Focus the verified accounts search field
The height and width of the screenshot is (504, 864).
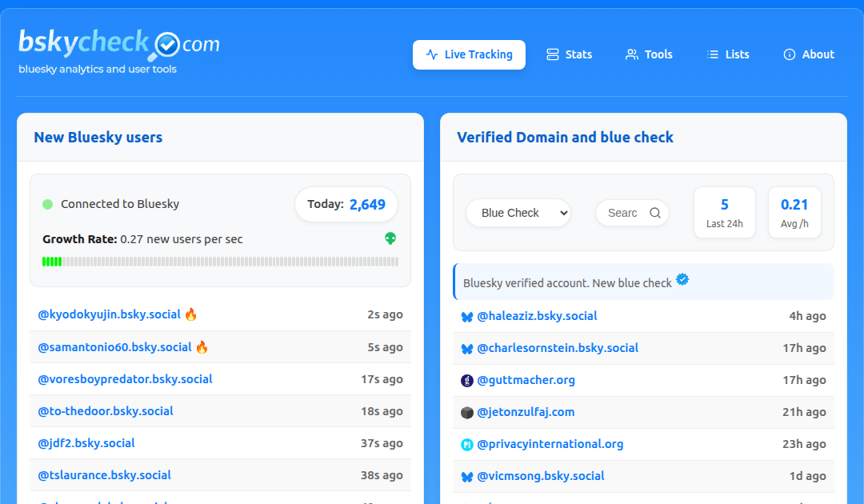623,213
